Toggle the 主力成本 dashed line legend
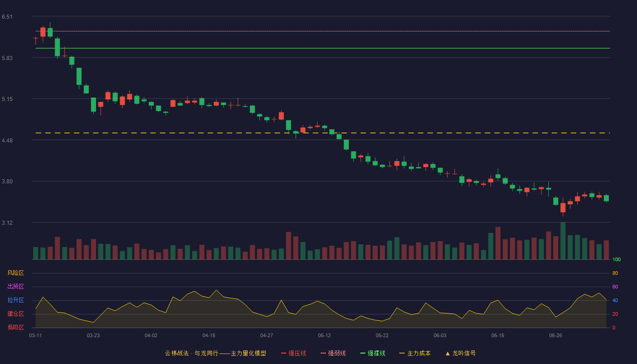 click(x=415, y=353)
